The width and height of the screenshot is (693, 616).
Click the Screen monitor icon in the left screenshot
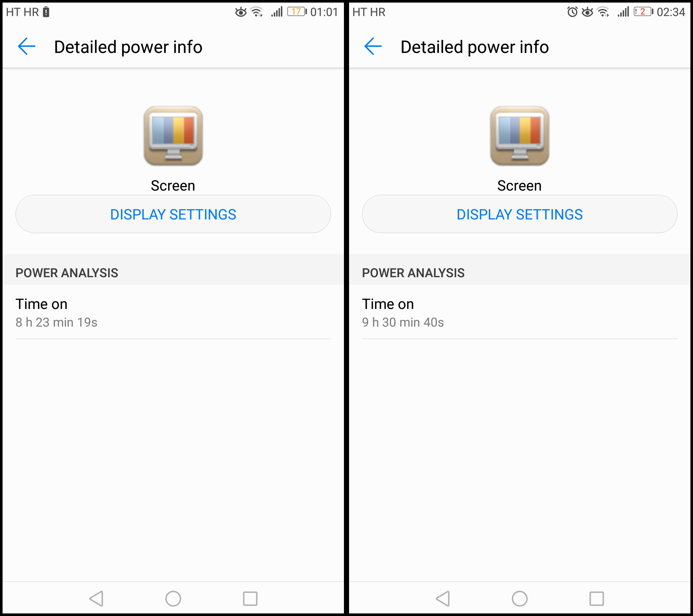(173, 136)
